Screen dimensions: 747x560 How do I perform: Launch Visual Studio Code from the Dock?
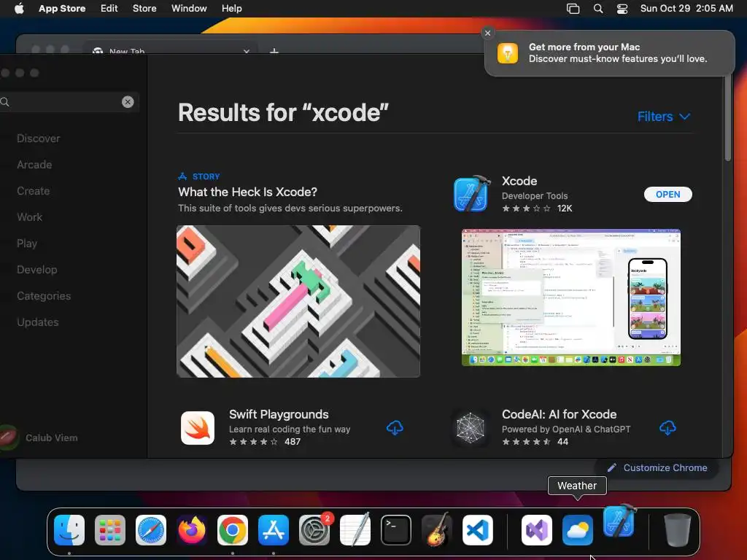(478, 530)
